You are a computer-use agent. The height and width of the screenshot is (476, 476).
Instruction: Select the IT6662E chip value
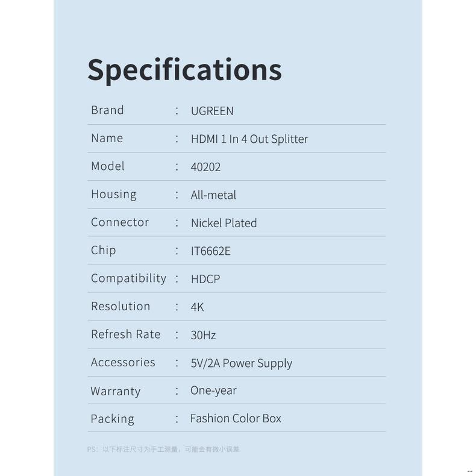pos(210,251)
